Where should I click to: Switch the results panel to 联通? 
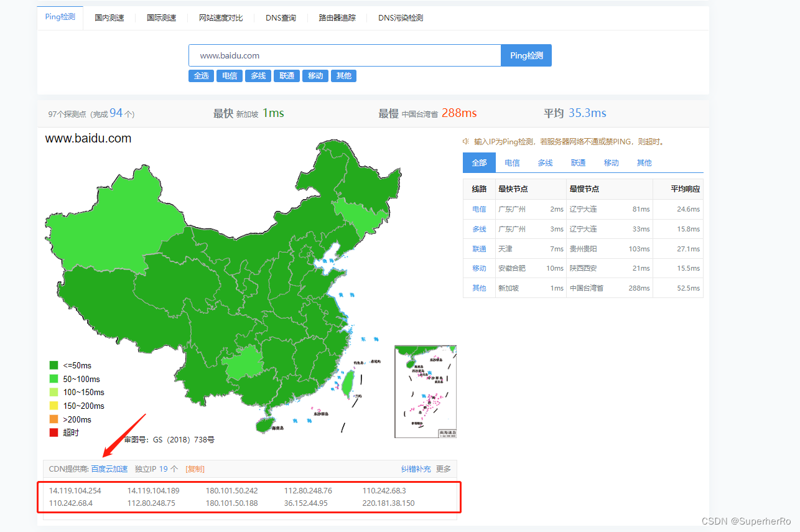[577, 162]
